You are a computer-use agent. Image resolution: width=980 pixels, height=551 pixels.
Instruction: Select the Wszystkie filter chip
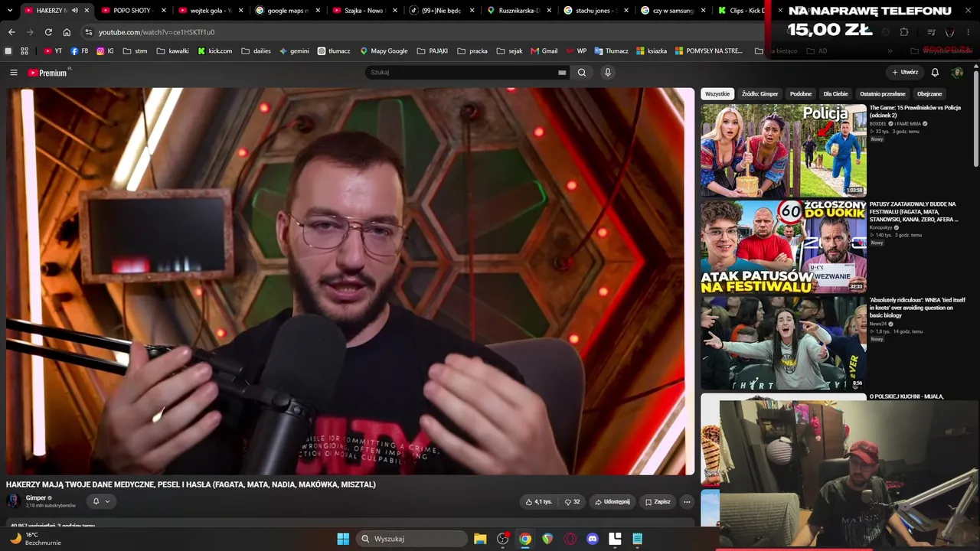717,94
